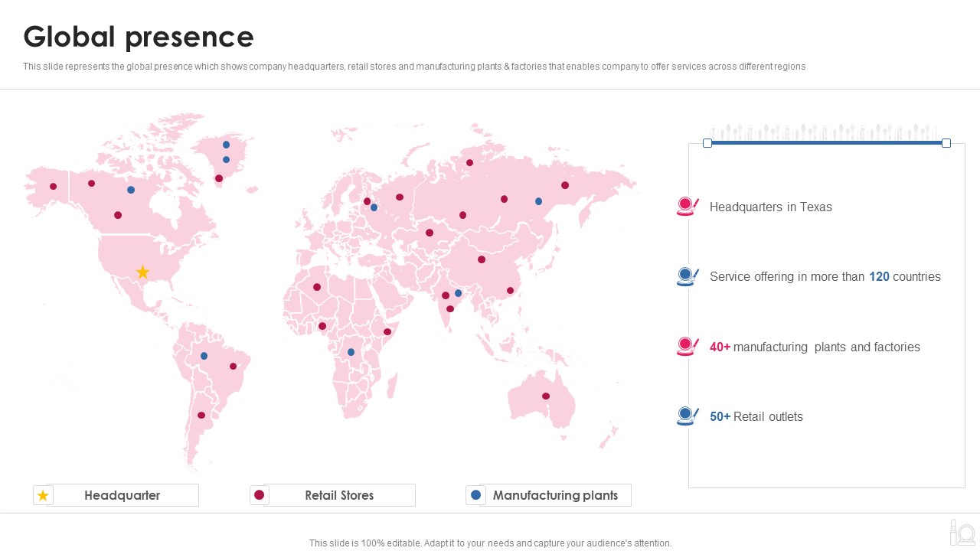Click the Global presence title
This screenshot has height=551, width=980.
[139, 37]
